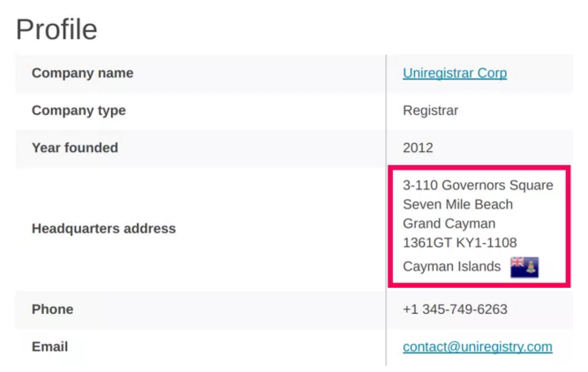This screenshot has height=372, width=588.
Task: Select the Email row label
Action: click(49, 346)
